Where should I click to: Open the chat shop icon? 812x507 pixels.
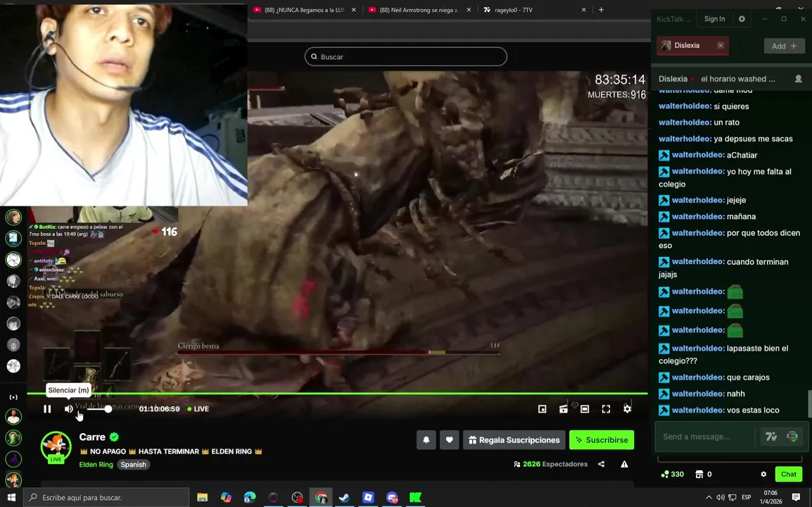pos(699,475)
